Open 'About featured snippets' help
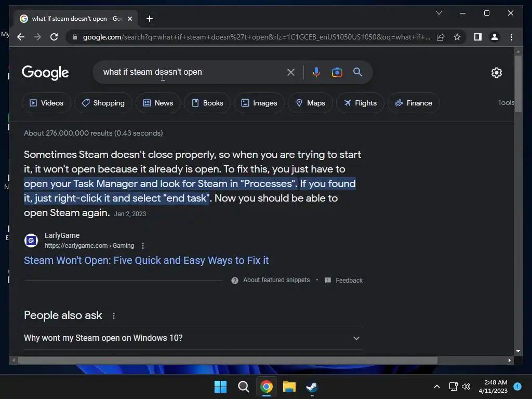The height and width of the screenshot is (399, 532). click(271, 280)
